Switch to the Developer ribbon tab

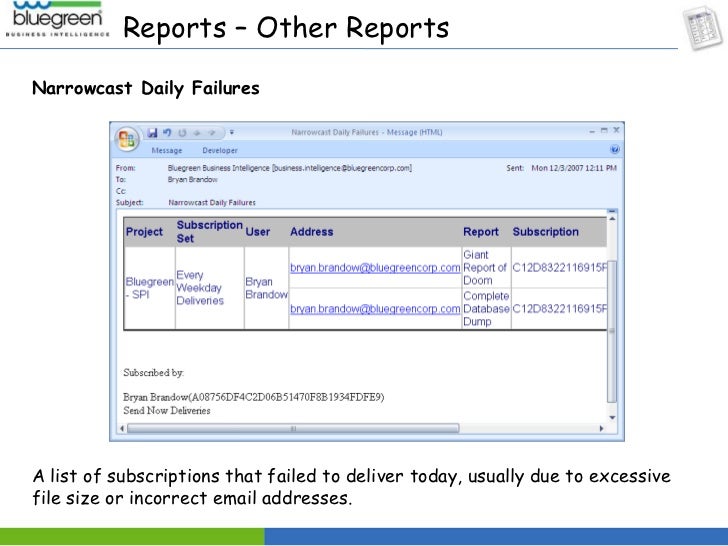point(220,150)
